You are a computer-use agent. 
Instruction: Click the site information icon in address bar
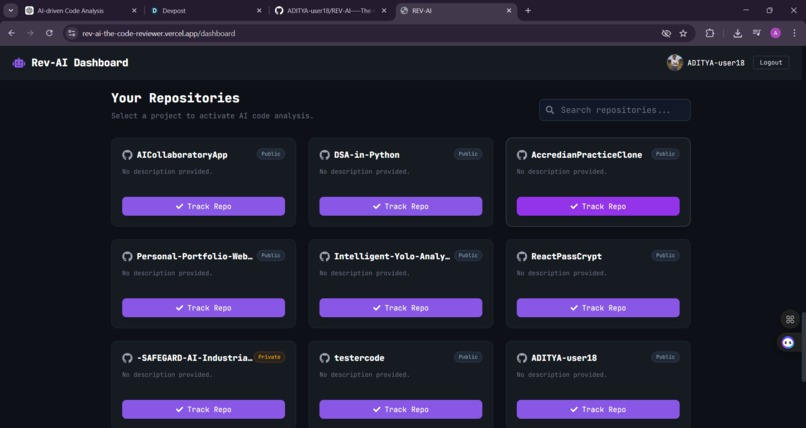(72, 33)
